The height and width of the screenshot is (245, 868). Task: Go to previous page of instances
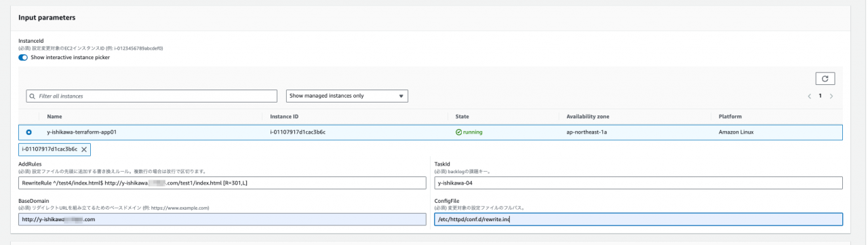click(x=809, y=96)
